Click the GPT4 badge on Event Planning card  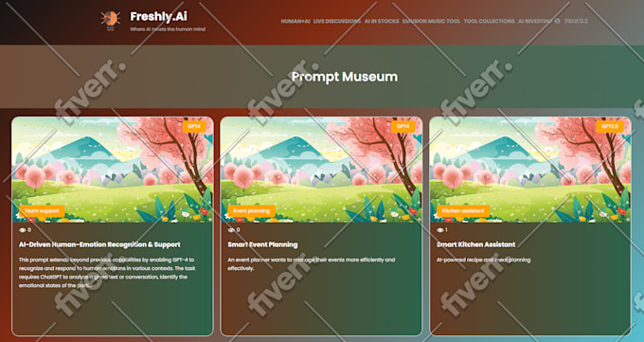[x=402, y=127]
